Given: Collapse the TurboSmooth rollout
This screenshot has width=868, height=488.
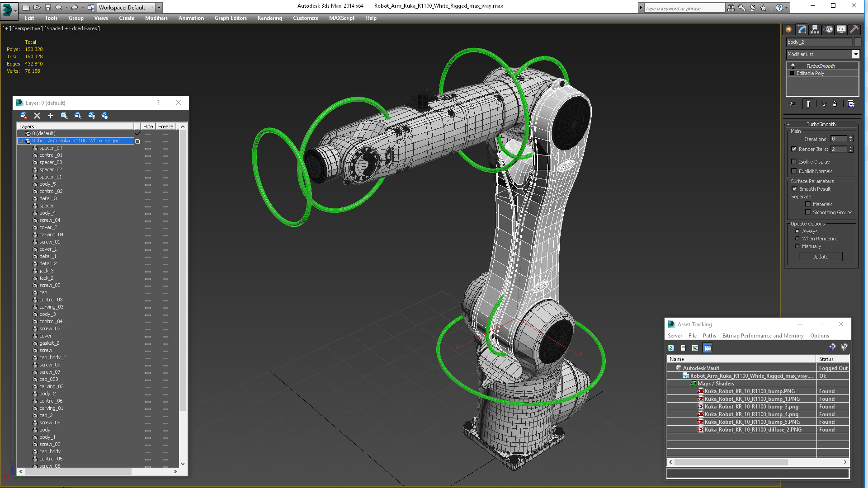Looking at the screenshot, I should (821, 124).
